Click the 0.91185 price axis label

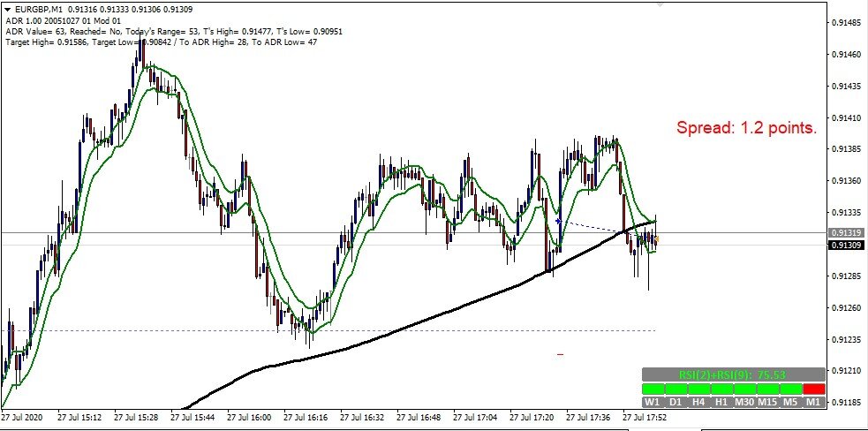[848, 402]
